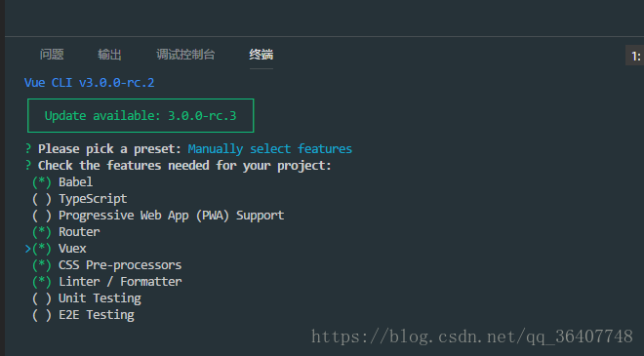
Task: Check the E2E Testing option
Action: 42,315
